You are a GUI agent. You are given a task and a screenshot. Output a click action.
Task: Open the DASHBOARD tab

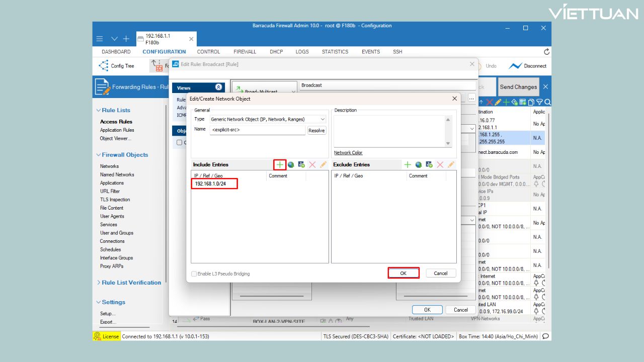(116, 52)
